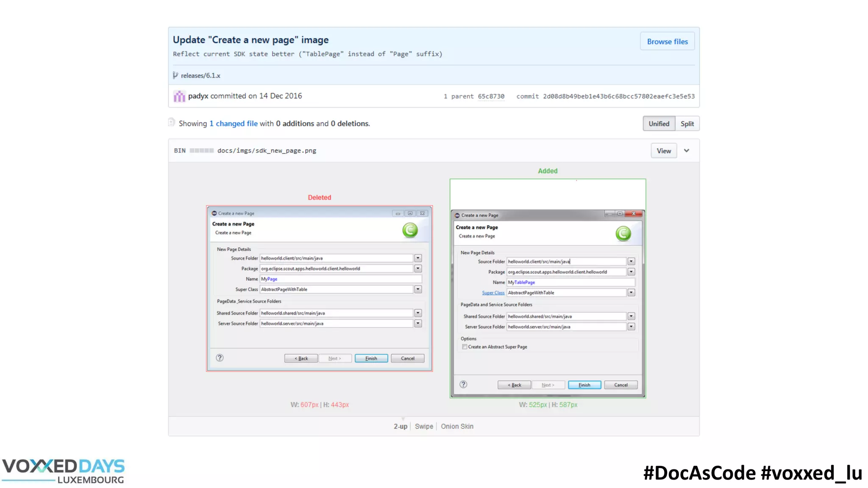The width and height of the screenshot is (868, 488).
Task: Click the help icon in the Deleted dialog
Action: click(220, 358)
